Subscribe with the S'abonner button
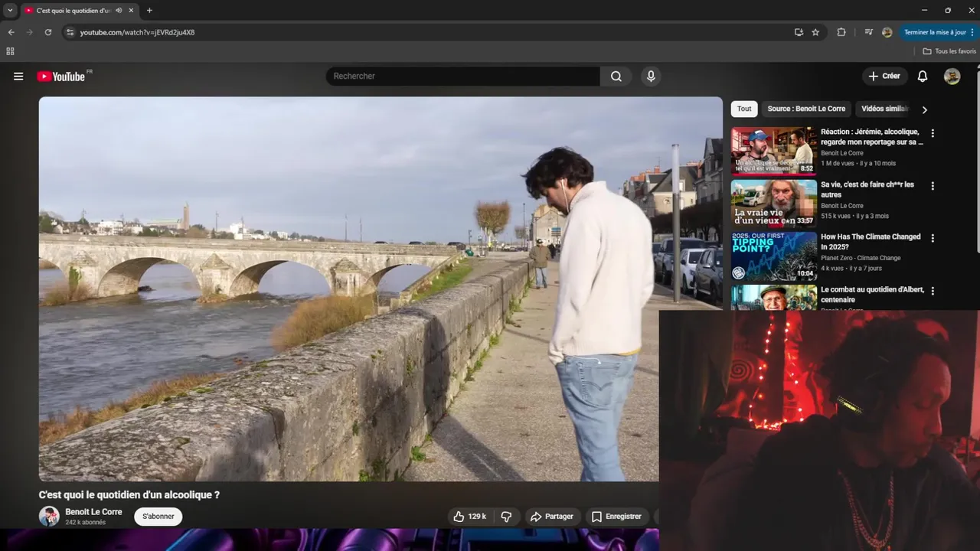The image size is (980, 551). [158, 517]
